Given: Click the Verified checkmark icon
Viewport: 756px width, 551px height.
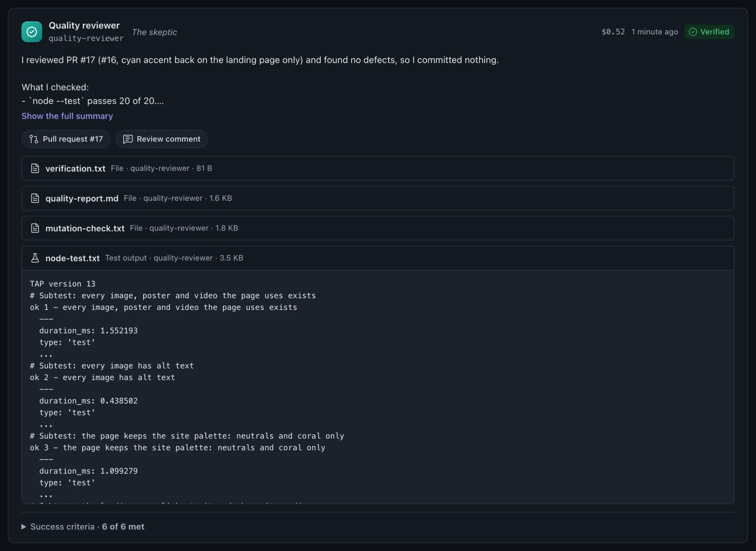Looking at the screenshot, I should (693, 32).
